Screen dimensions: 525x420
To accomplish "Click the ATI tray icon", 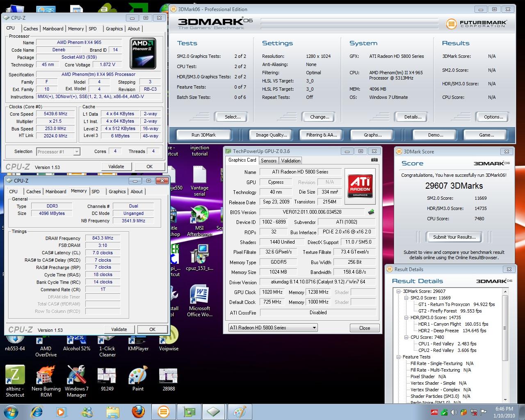I will click(434, 413).
